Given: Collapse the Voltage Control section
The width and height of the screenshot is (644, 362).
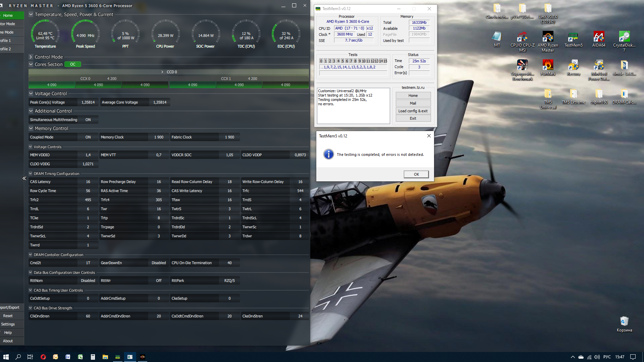Looking at the screenshot, I should [31, 94].
